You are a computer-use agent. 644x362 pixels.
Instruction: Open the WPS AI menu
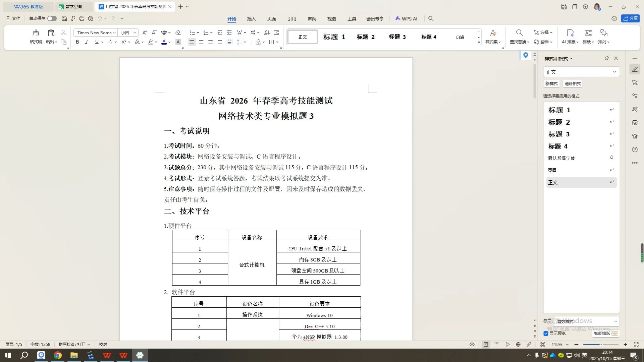[406, 19]
